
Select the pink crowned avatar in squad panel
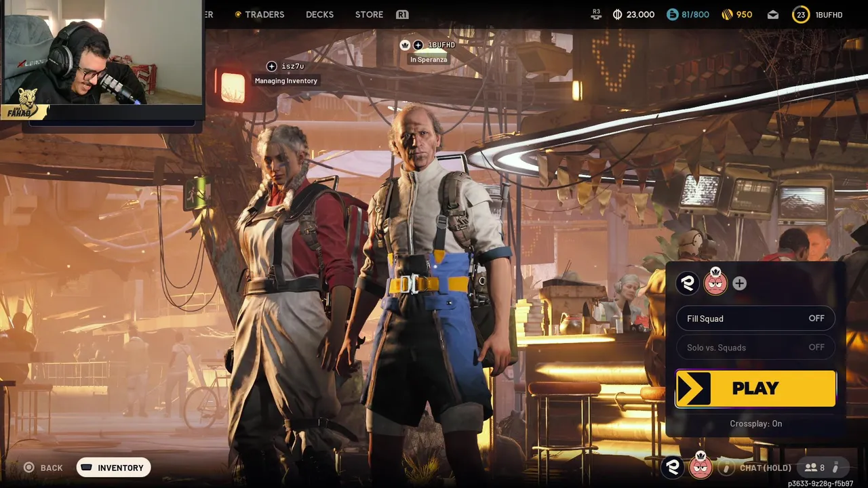pos(715,281)
